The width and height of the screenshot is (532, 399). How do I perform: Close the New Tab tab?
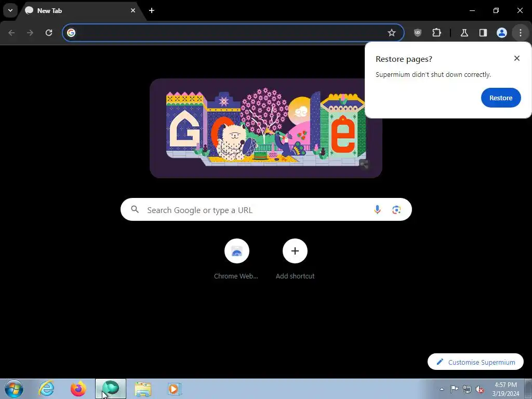(133, 10)
